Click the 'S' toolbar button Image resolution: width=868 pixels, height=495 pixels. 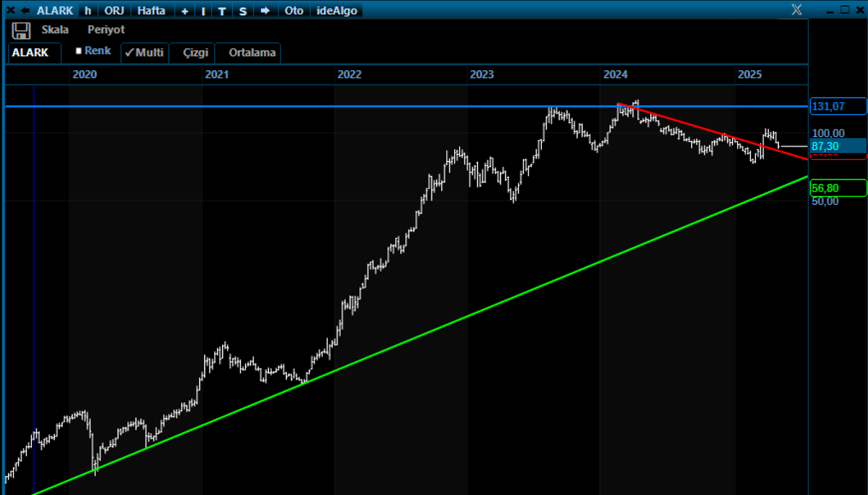pos(243,11)
